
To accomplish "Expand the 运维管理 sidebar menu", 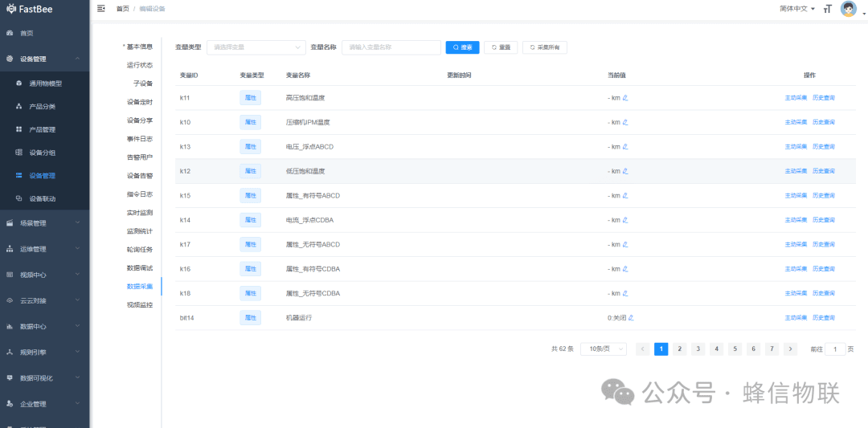I will (x=45, y=249).
